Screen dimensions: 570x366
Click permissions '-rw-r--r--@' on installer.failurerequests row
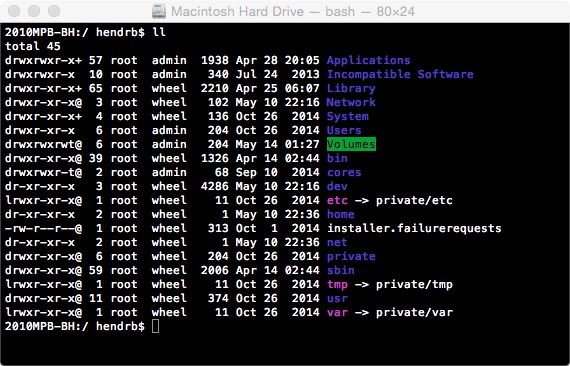(43, 228)
